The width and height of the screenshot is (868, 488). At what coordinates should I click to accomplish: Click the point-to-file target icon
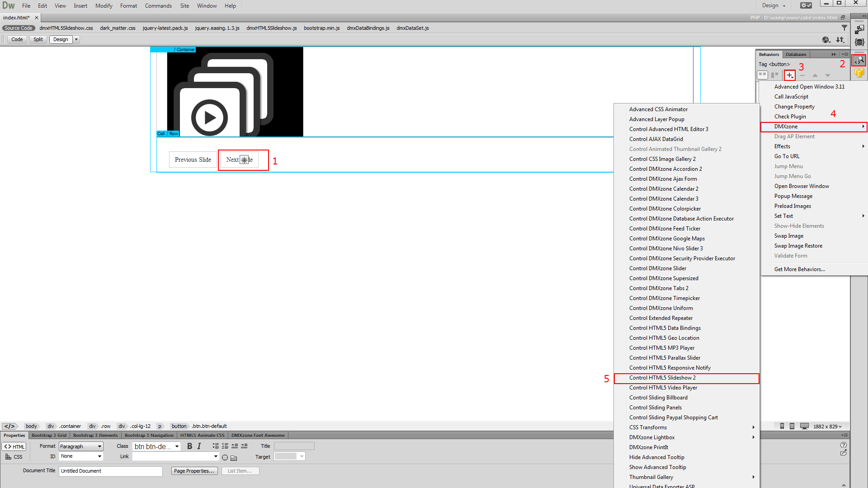225,457
